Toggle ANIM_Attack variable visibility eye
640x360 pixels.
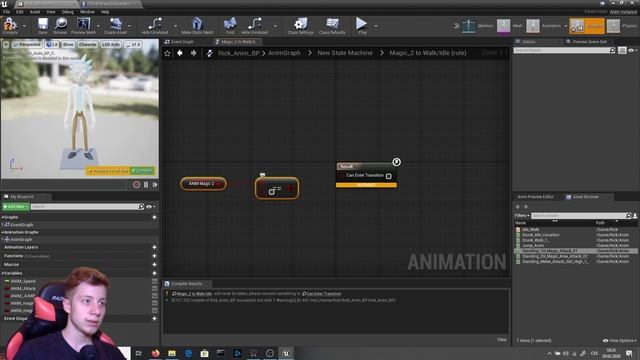click(155, 289)
